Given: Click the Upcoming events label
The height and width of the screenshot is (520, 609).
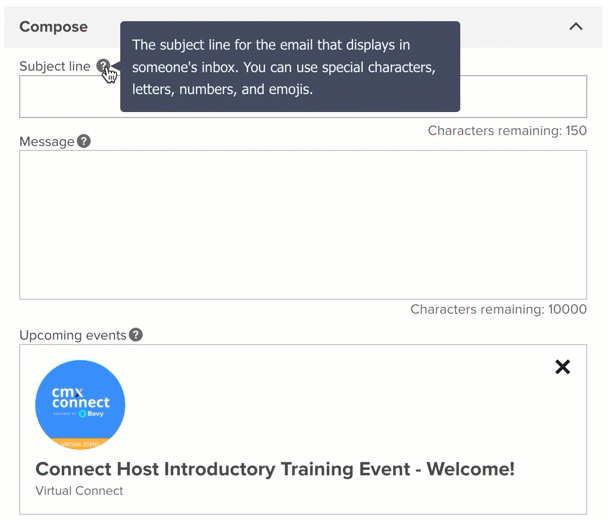Looking at the screenshot, I should [73, 335].
